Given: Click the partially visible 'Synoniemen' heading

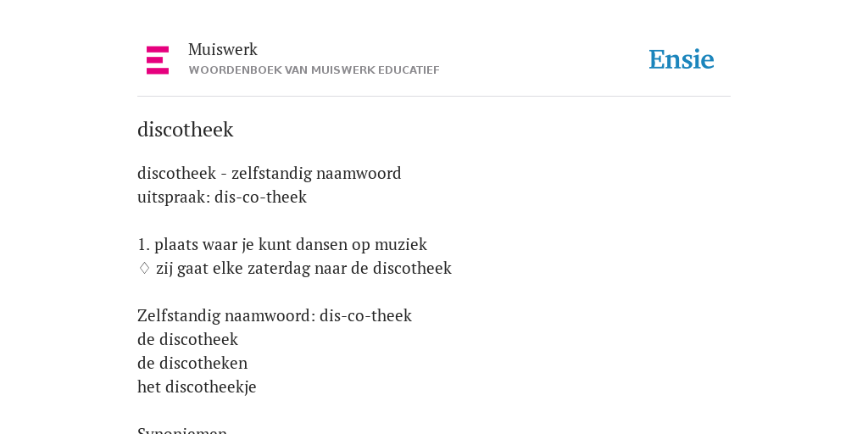Looking at the screenshot, I should point(182,431).
